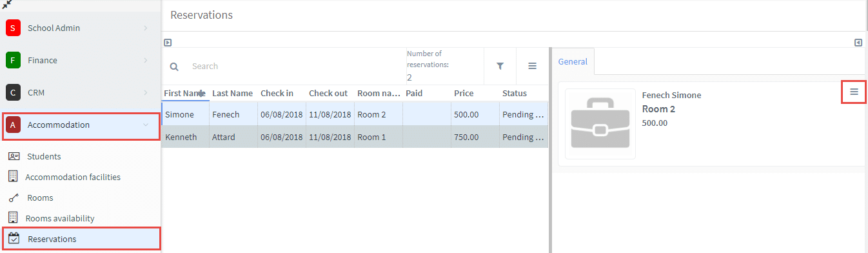868x253 pixels.
Task: Sort by Check out column header
Action: [x=330, y=94]
